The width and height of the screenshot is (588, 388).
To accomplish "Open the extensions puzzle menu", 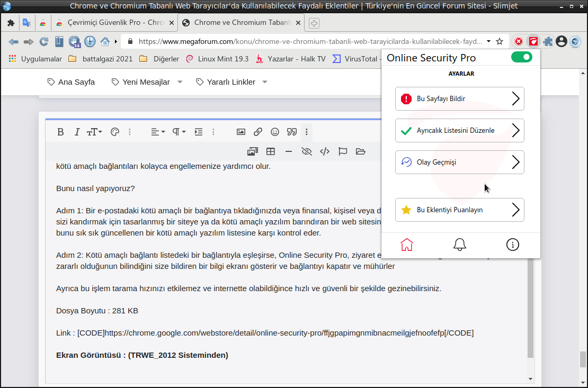I will pyautogui.click(x=548, y=41).
